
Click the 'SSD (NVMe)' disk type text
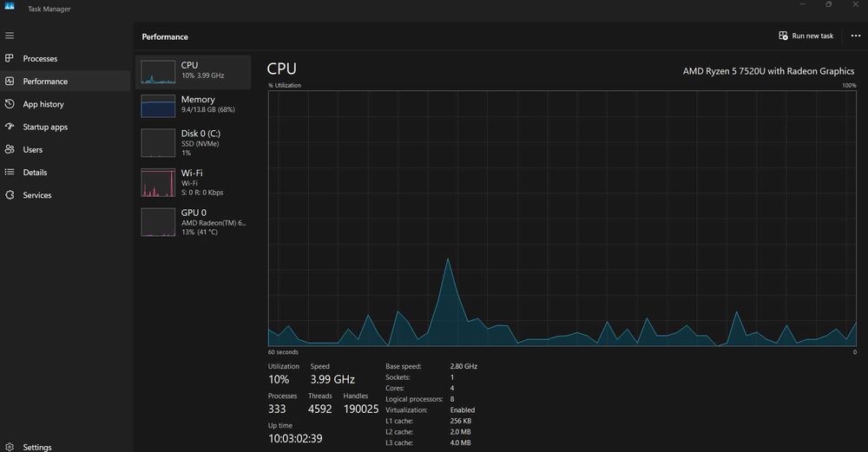tap(201, 143)
